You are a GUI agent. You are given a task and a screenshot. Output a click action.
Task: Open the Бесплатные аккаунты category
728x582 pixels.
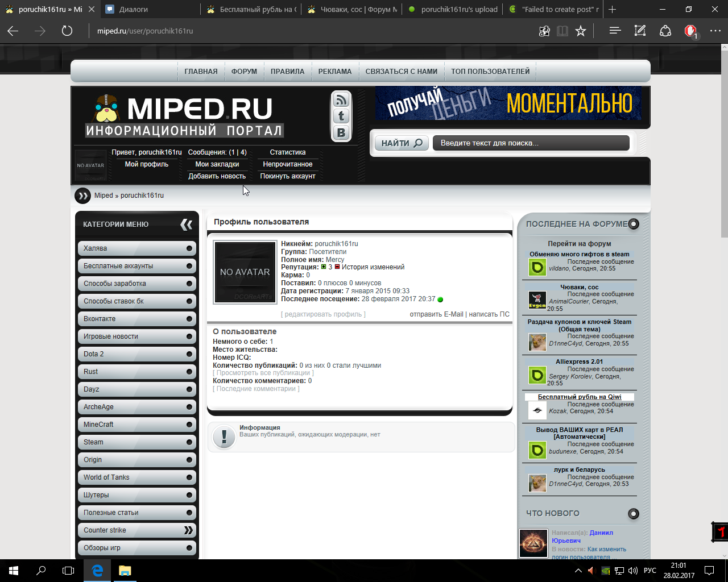tap(136, 266)
